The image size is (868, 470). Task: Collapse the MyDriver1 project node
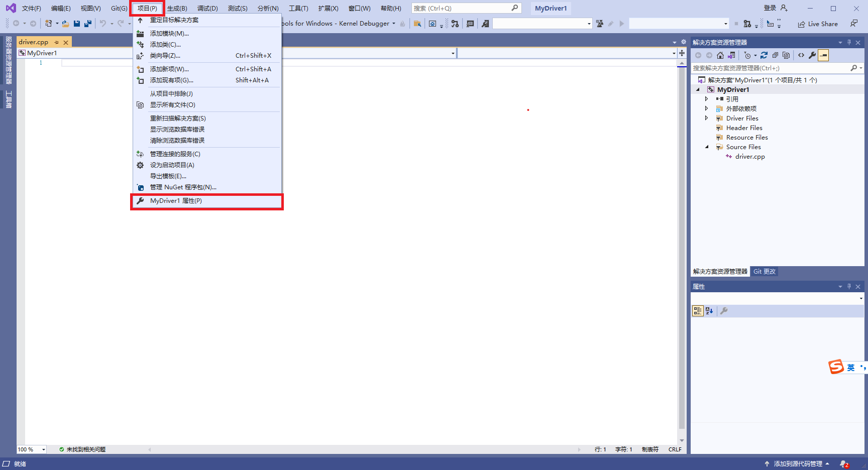[698, 89]
